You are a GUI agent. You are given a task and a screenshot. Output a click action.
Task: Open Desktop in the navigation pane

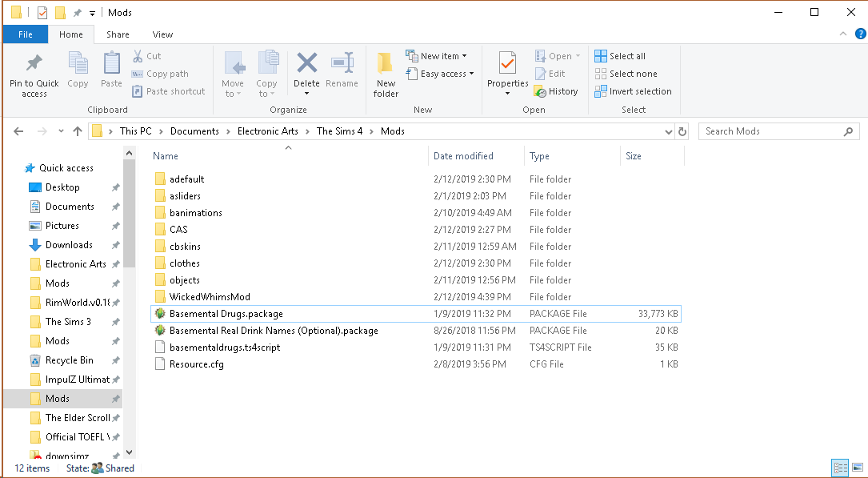click(62, 187)
